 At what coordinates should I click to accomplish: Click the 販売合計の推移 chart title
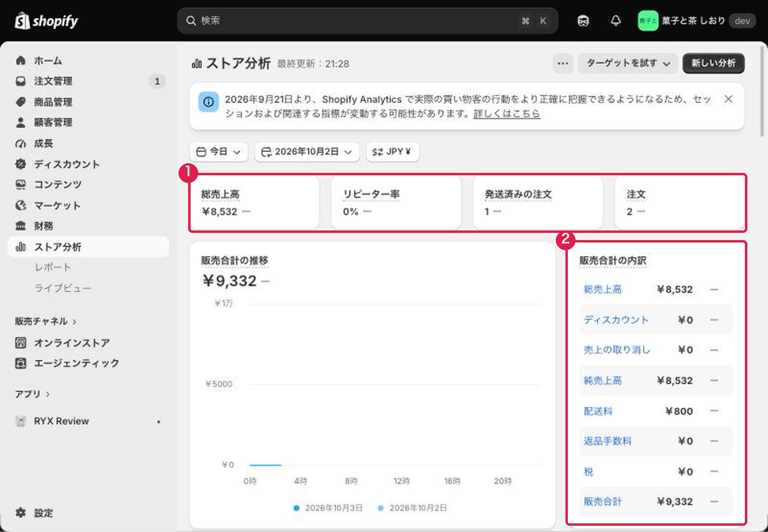[x=235, y=260]
